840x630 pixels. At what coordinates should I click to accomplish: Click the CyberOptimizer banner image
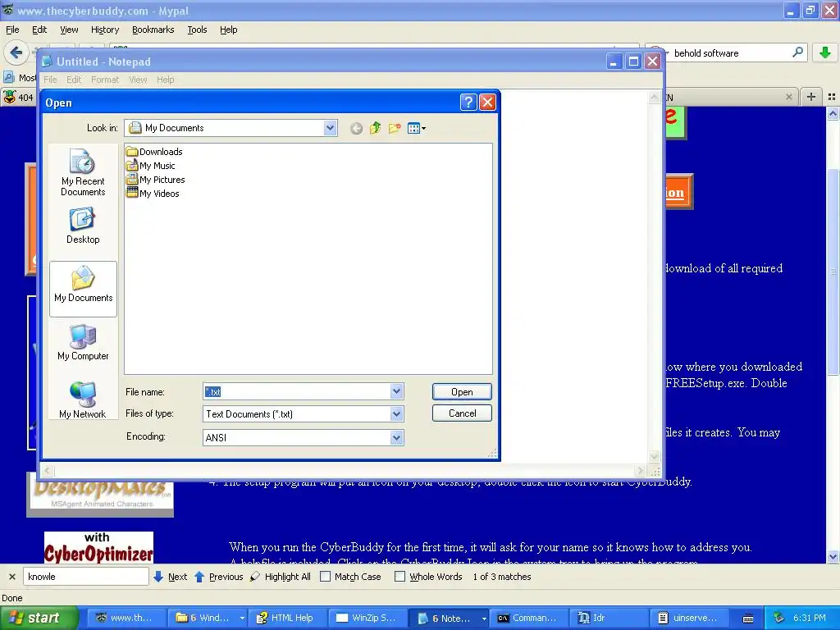tap(98, 547)
